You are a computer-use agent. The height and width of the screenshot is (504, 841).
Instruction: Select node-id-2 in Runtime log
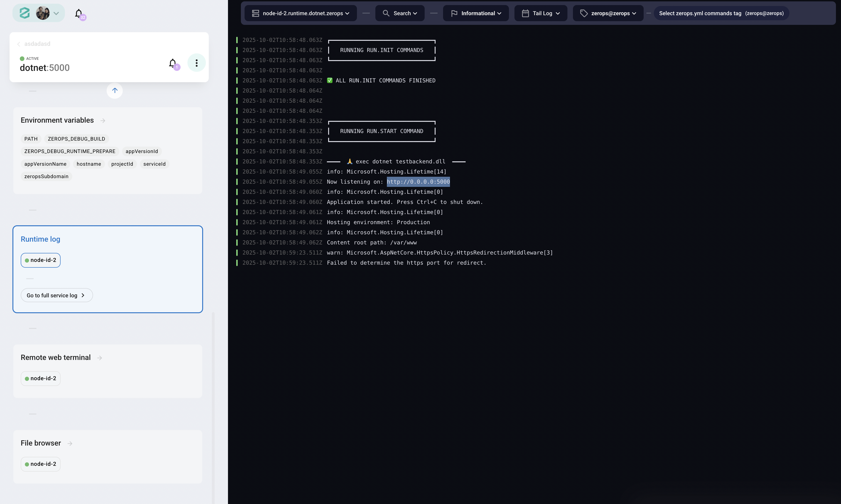(41, 260)
